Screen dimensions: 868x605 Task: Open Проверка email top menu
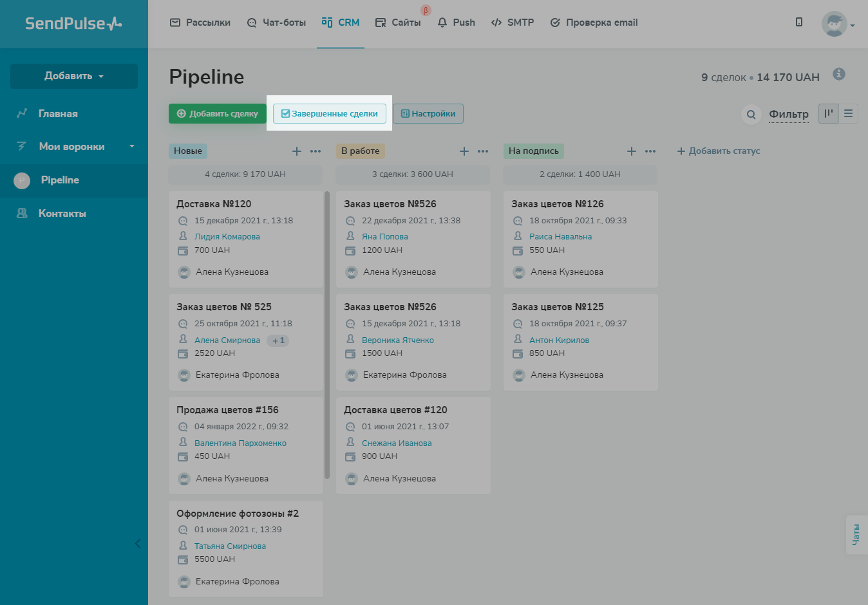point(594,23)
